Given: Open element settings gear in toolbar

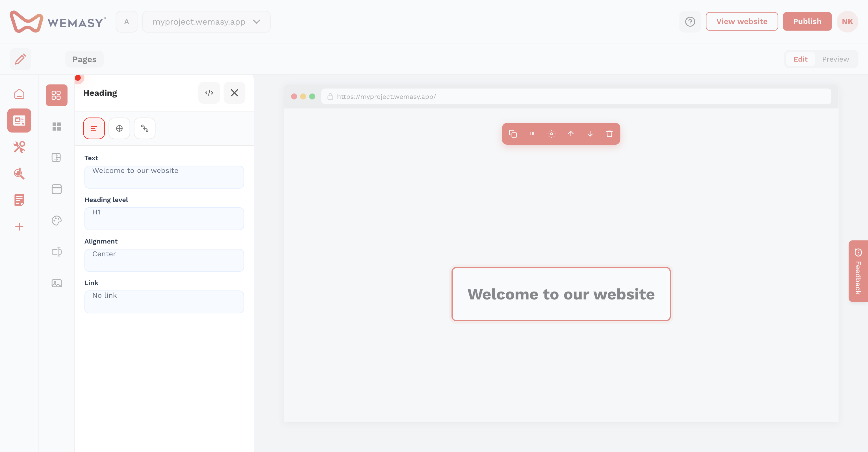Looking at the screenshot, I should click(551, 134).
